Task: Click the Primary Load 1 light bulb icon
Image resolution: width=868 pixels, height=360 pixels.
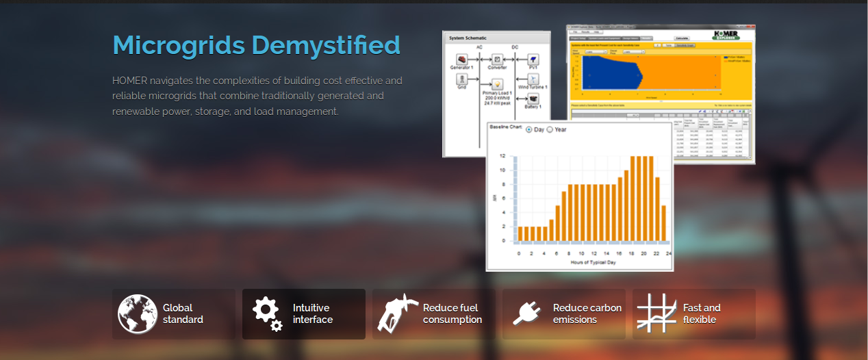Action: click(x=497, y=84)
